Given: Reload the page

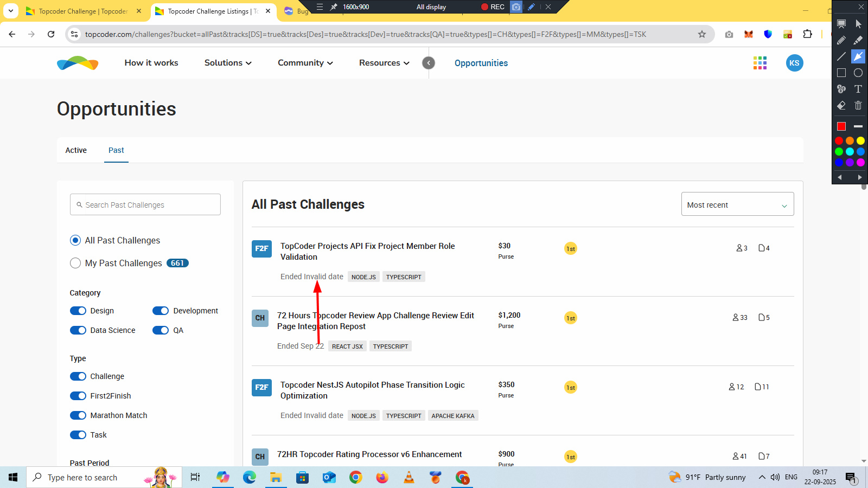Looking at the screenshot, I should click(x=51, y=34).
